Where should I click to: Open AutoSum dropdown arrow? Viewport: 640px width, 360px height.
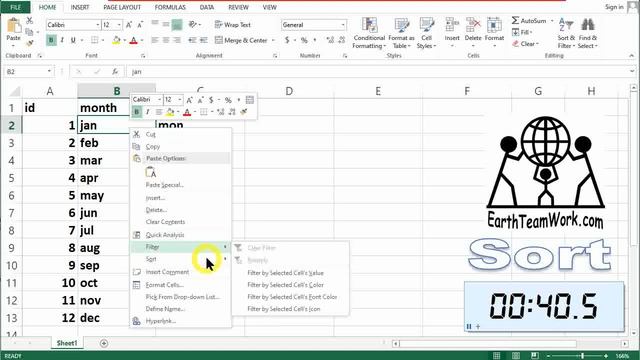coord(552,20)
